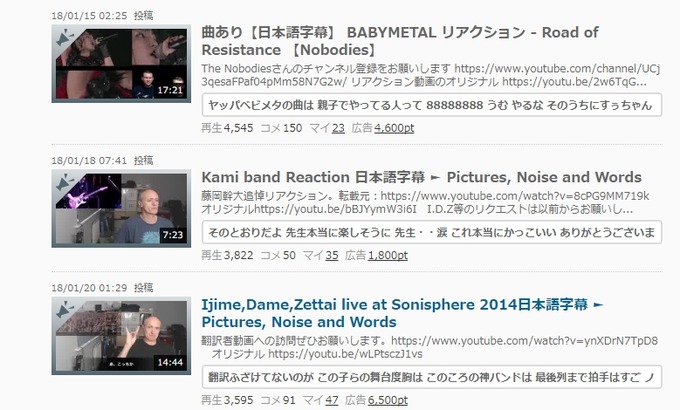The height and width of the screenshot is (410, 680).
Task: Open title link Kami band Reaction 日本語字幕
Action: click(422, 177)
